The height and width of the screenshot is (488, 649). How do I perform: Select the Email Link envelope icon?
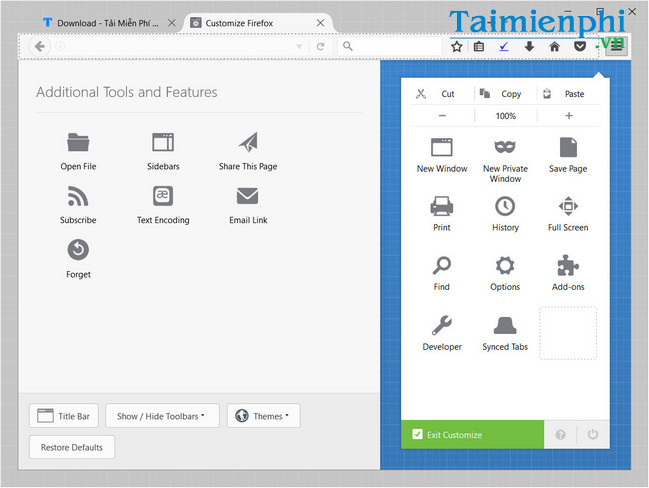coord(248,196)
